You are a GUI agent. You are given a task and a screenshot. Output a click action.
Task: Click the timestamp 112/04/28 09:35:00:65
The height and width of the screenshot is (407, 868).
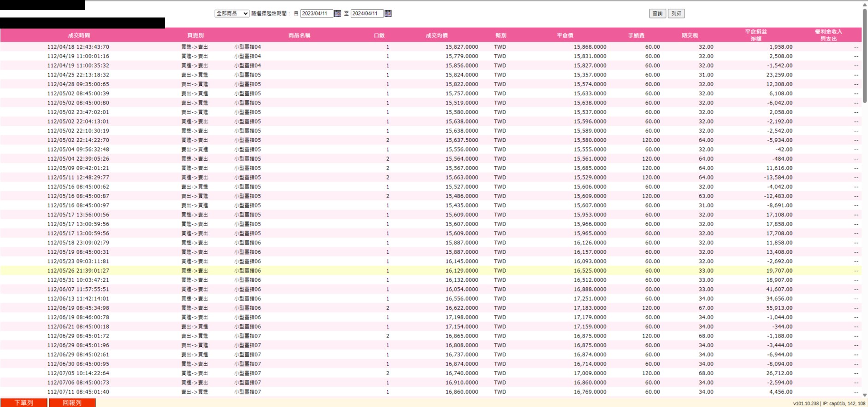pos(78,84)
